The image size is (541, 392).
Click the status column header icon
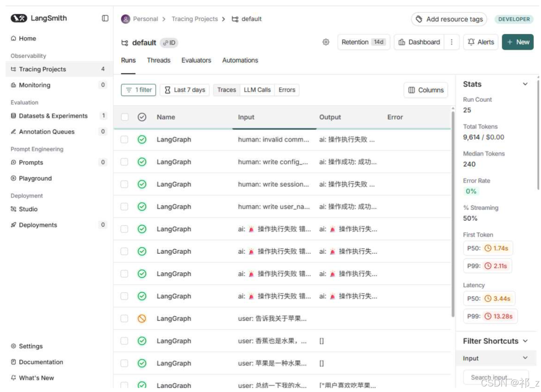pos(142,117)
